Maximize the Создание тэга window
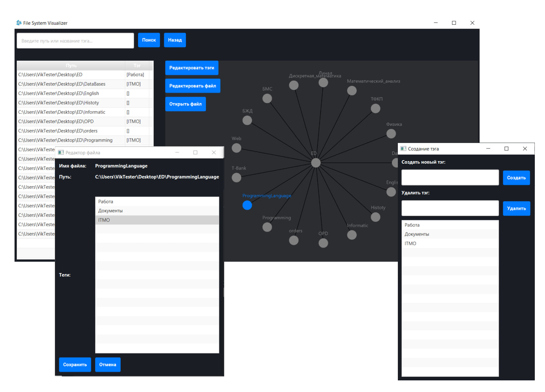This screenshot has height=392, width=545. coord(506,148)
